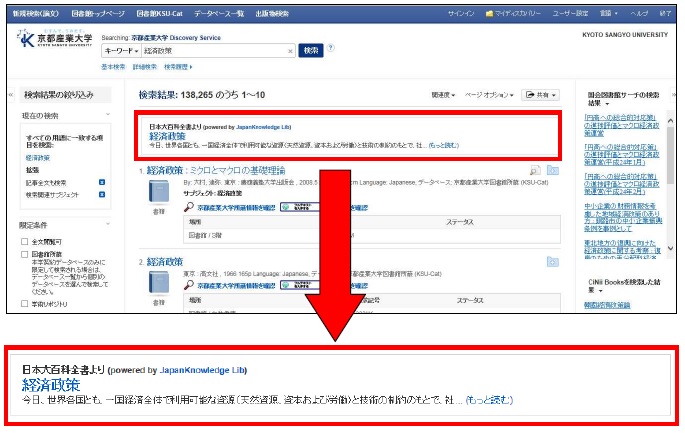Click magnifier icon in result 1 holdings link
Image resolution: width=685 pixels, height=433 pixels.
189,207
